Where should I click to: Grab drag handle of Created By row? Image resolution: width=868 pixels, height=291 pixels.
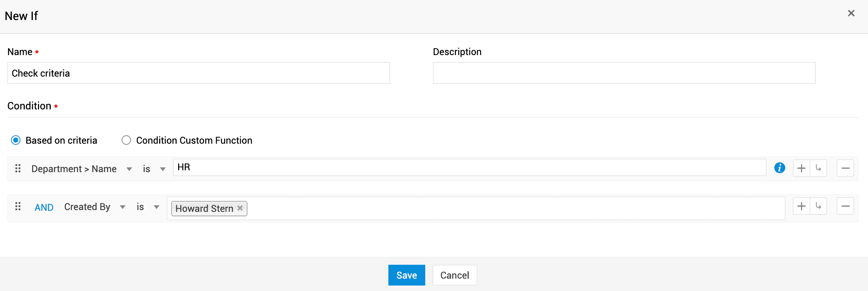tap(18, 207)
